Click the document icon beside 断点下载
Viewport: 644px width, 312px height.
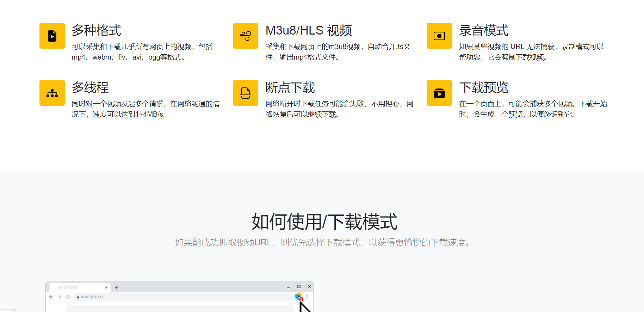coord(246,93)
